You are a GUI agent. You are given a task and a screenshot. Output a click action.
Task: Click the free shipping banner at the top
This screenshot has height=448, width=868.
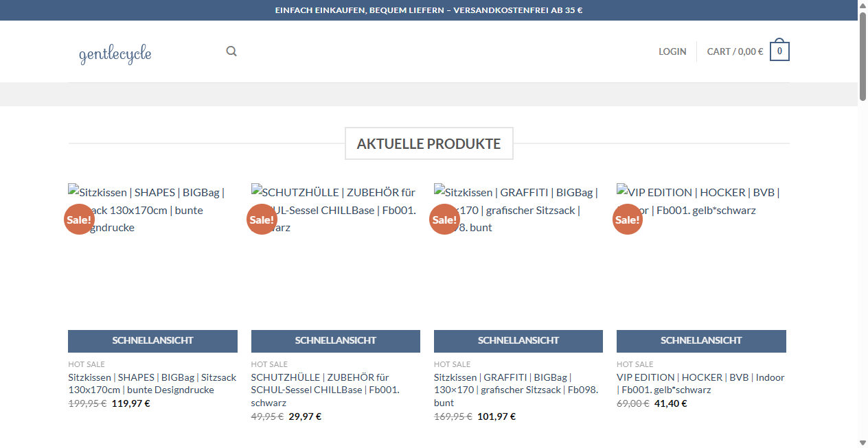click(x=429, y=10)
